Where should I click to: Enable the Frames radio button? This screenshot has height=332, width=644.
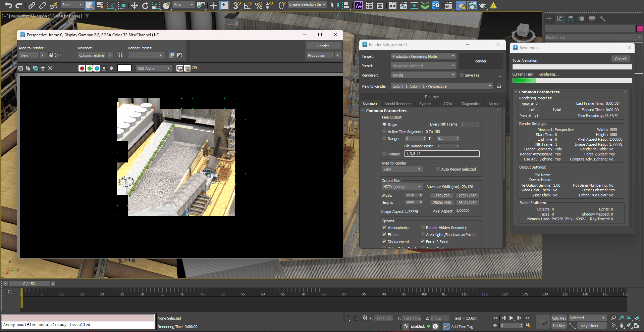tap(384, 154)
